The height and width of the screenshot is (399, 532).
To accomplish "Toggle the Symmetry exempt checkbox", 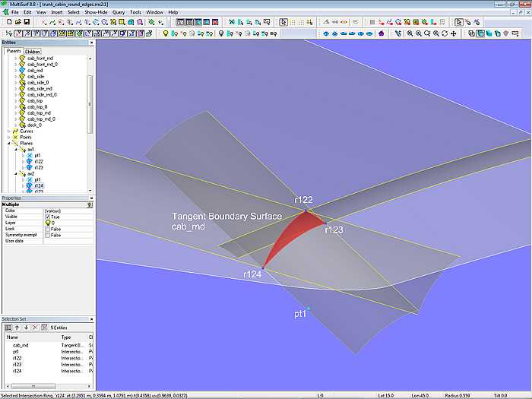I will 47,235.
